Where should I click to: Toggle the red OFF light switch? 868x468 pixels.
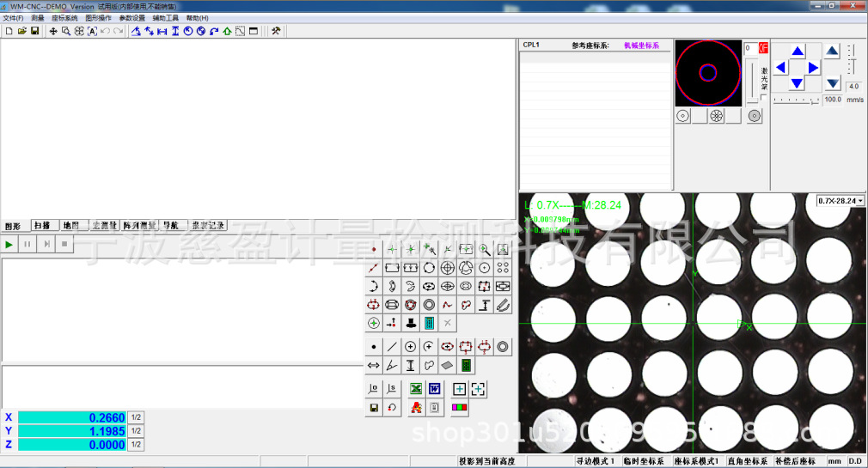[762, 49]
